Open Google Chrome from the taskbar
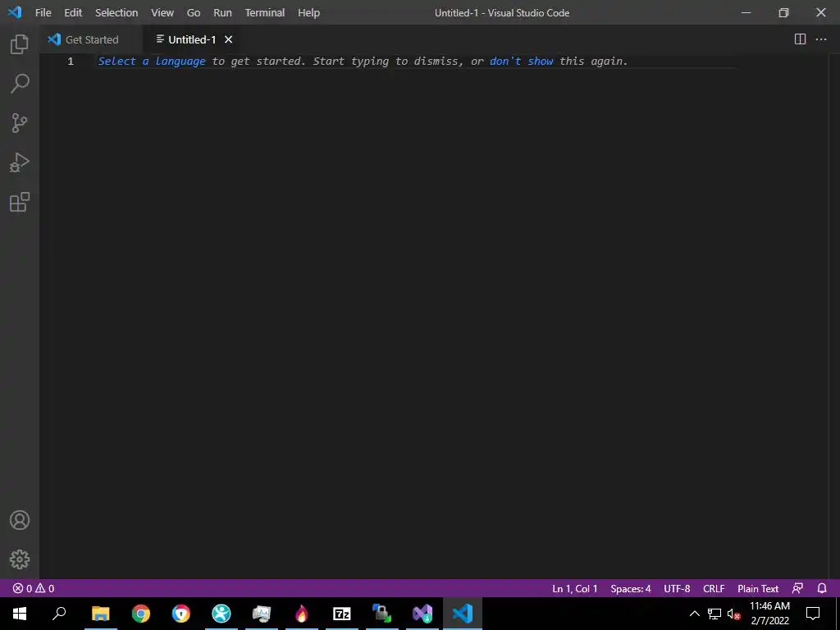 pyautogui.click(x=141, y=614)
